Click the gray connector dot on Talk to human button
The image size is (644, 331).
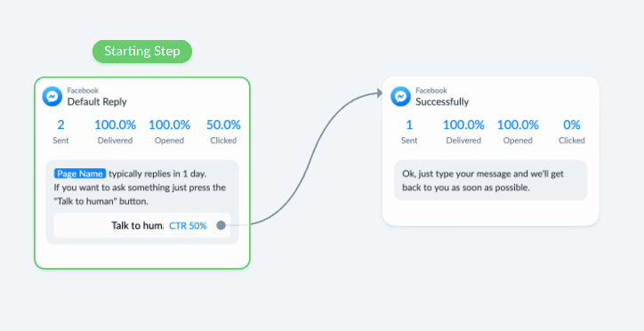221,225
